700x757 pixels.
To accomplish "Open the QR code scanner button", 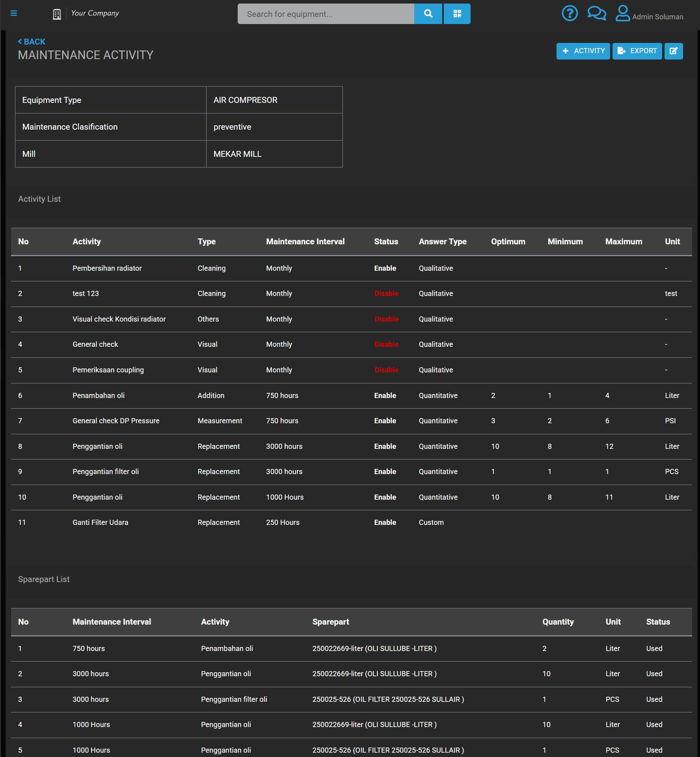I will [x=457, y=14].
